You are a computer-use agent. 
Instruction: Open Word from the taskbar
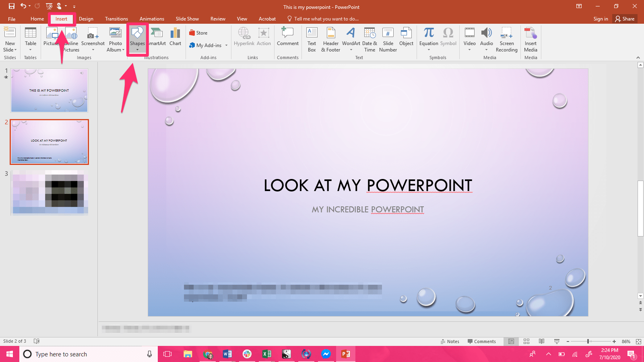(x=227, y=354)
